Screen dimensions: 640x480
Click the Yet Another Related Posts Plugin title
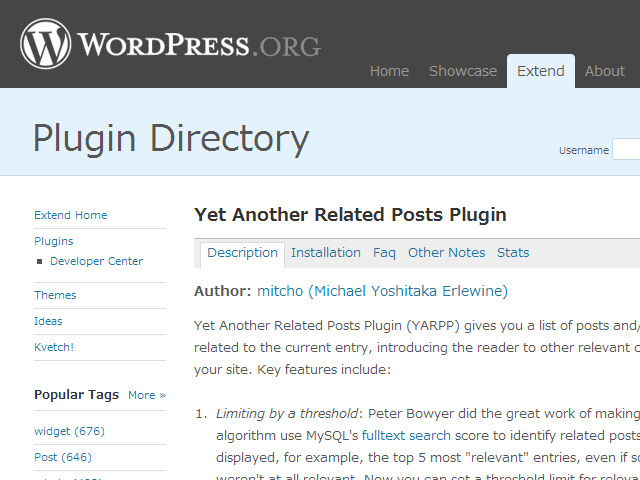pos(350,215)
